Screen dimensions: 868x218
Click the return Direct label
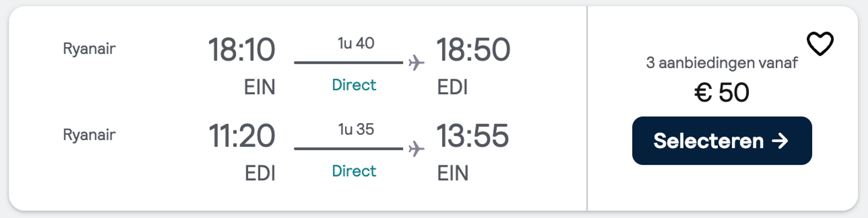point(354,171)
